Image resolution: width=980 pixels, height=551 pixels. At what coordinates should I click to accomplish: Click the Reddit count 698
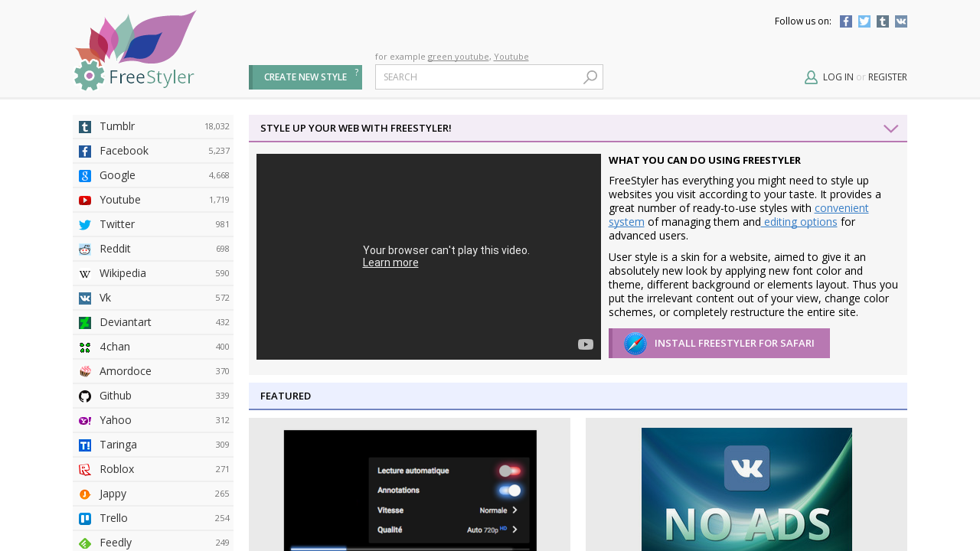222,249
